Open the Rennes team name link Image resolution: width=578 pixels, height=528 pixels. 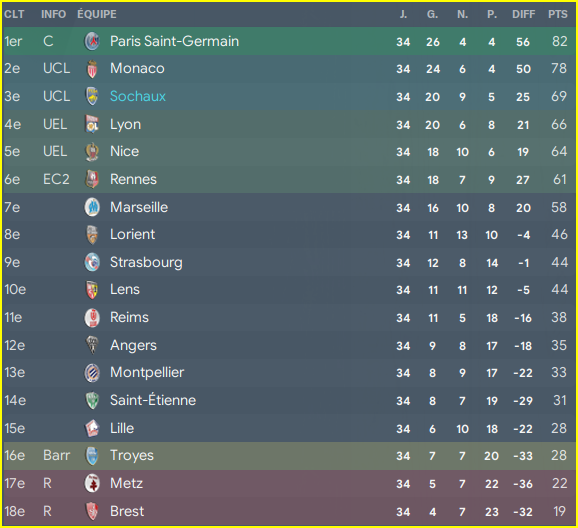coord(133,180)
